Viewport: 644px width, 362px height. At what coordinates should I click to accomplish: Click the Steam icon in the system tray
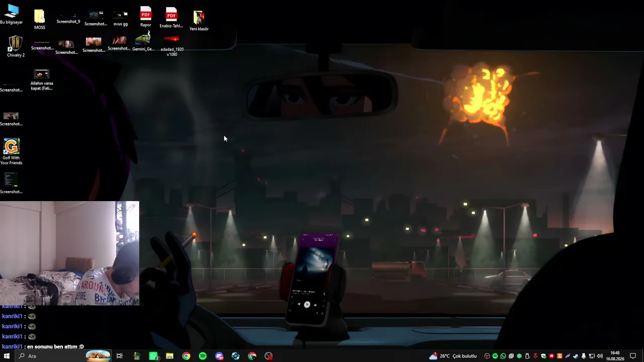[576, 356]
